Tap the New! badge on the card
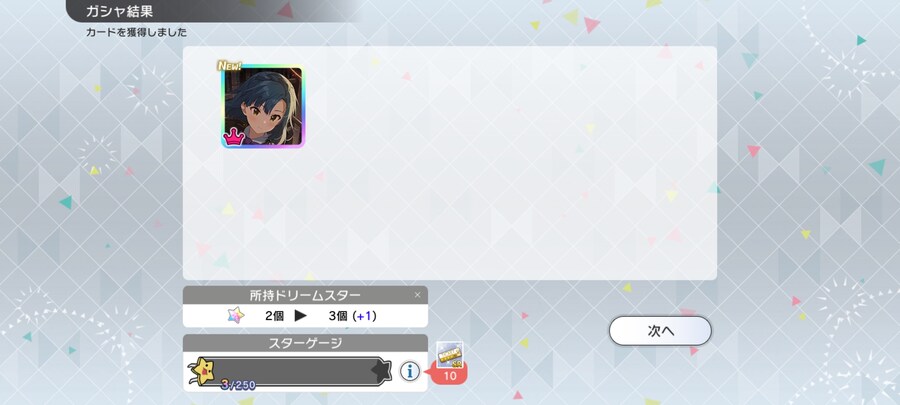The width and height of the screenshot is (900, 405). [229, 65]
